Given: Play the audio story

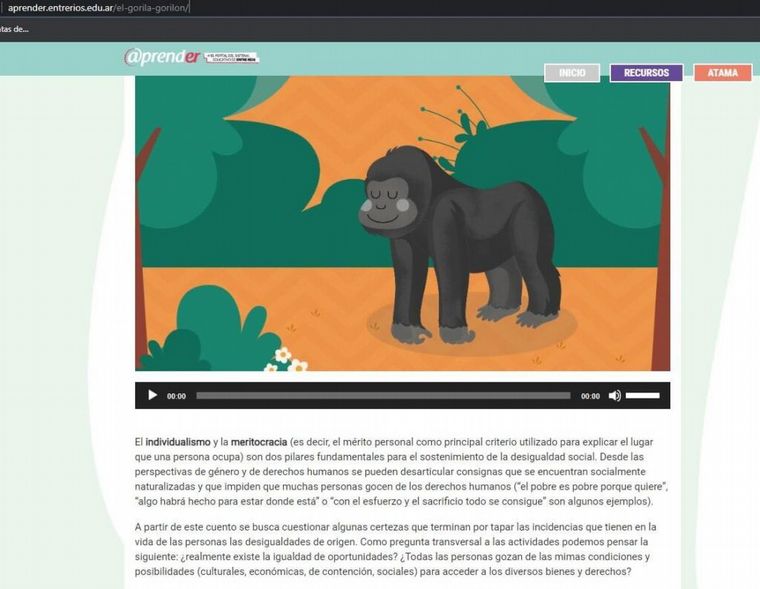Looking at the screenshot, I should coord(152,395).
